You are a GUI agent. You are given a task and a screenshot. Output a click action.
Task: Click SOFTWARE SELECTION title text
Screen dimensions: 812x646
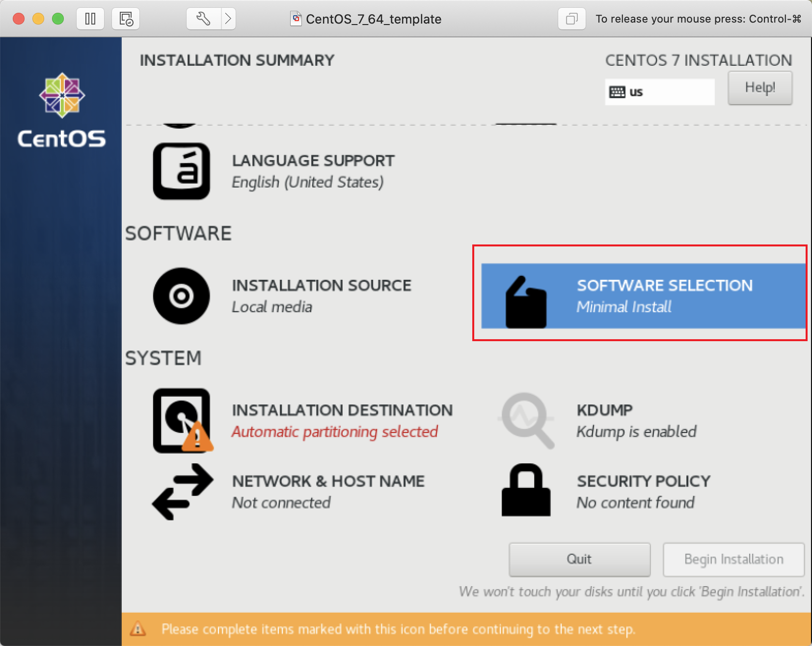665,285
